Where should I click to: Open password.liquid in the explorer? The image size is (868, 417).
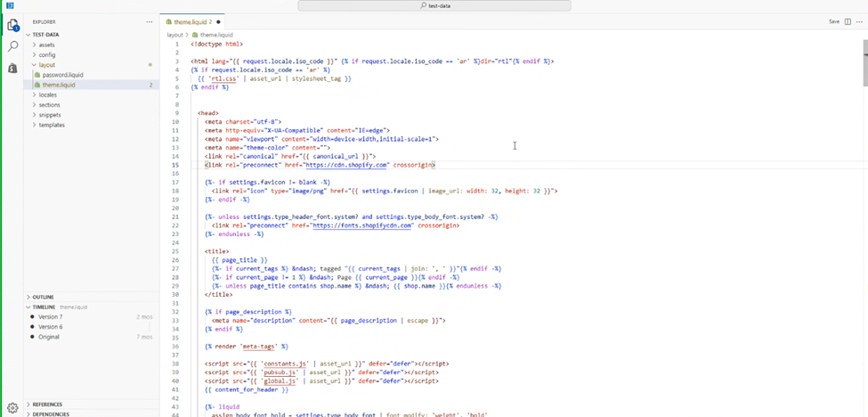click(x=62, y=75)
